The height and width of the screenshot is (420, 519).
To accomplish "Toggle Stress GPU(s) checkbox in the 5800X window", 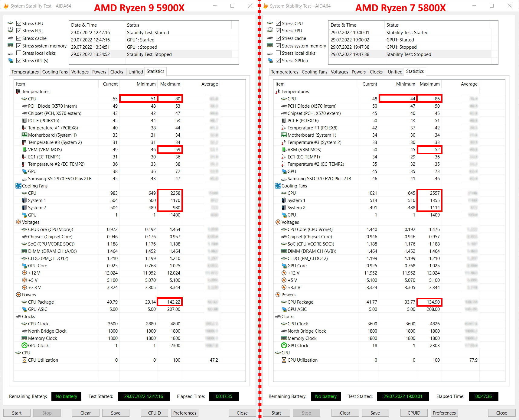I will 278,60.
